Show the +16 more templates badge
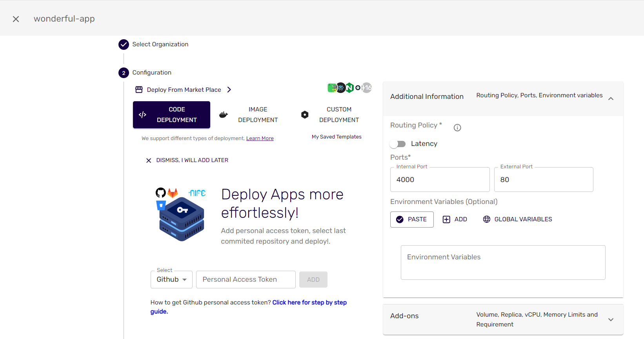The image size is (644, 339). [367, 87]
